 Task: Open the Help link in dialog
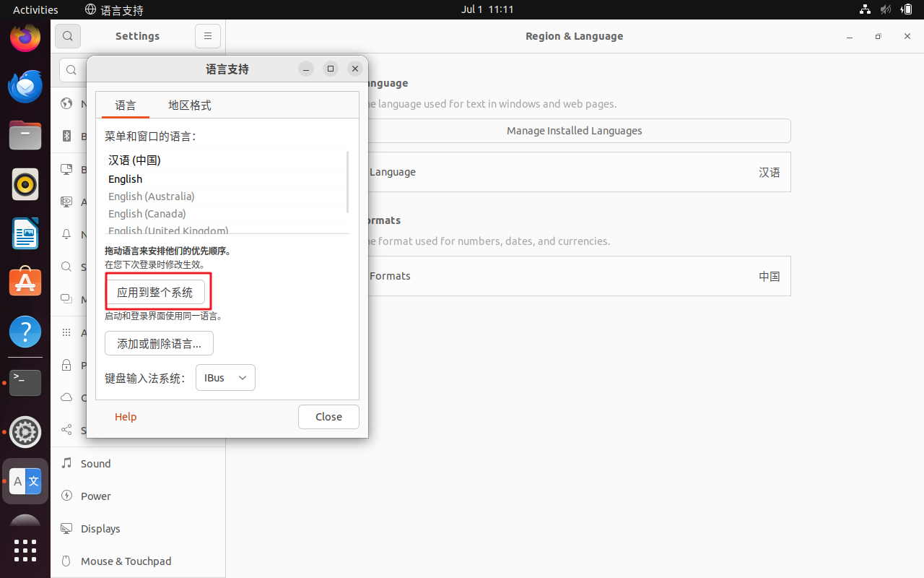pos(126,417)
